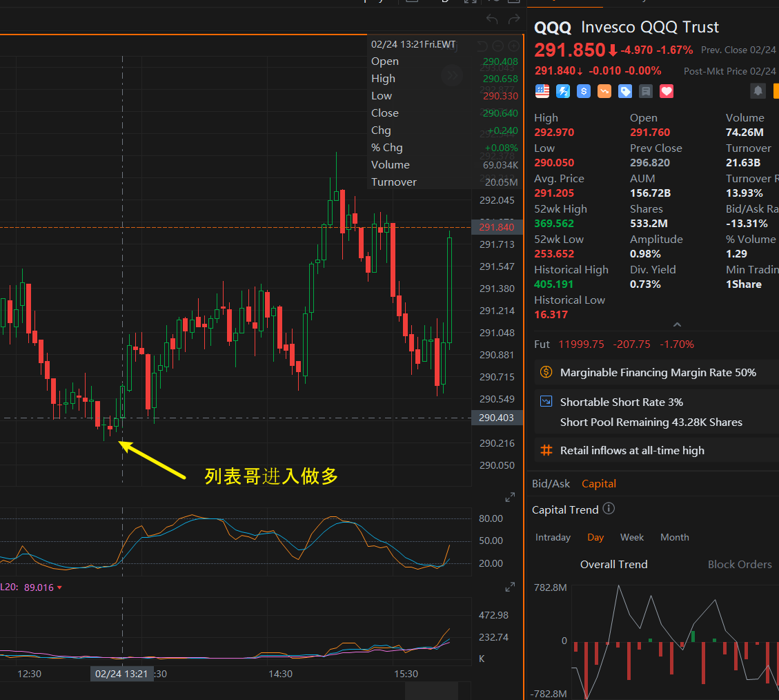Click the 0.73% Div. Yield value

pos(645,284)
